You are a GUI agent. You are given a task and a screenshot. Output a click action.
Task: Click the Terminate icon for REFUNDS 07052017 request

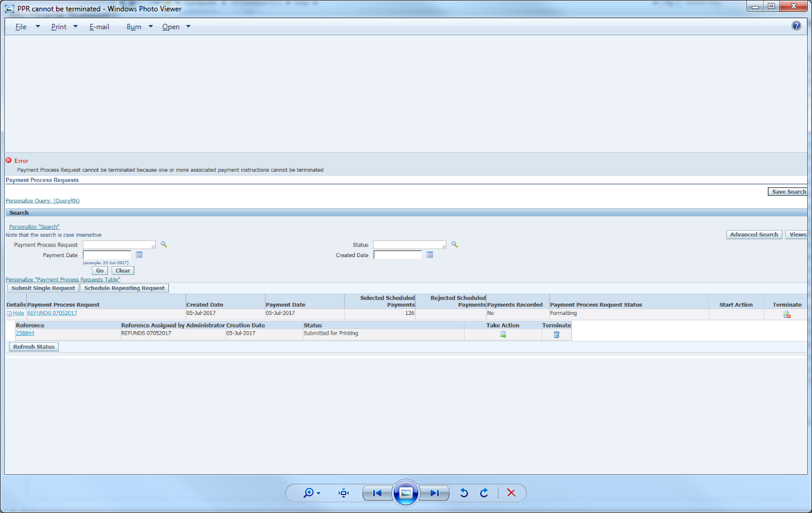coord(787,314)
